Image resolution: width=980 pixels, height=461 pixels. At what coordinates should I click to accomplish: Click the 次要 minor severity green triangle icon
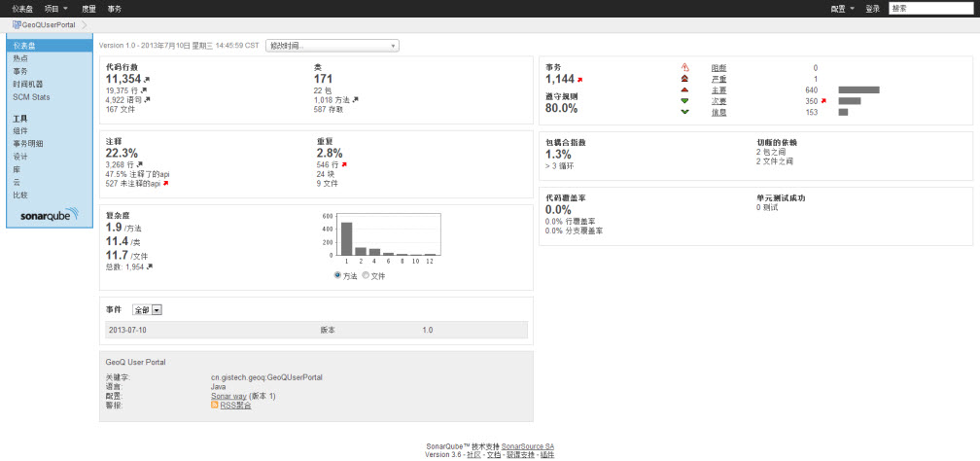tap(684, 101)
